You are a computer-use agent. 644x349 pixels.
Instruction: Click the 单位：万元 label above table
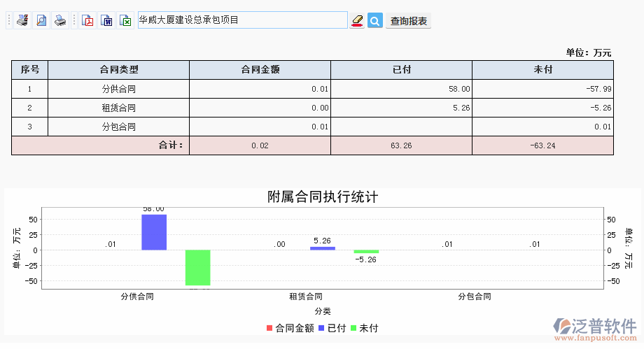click(589, 52)
